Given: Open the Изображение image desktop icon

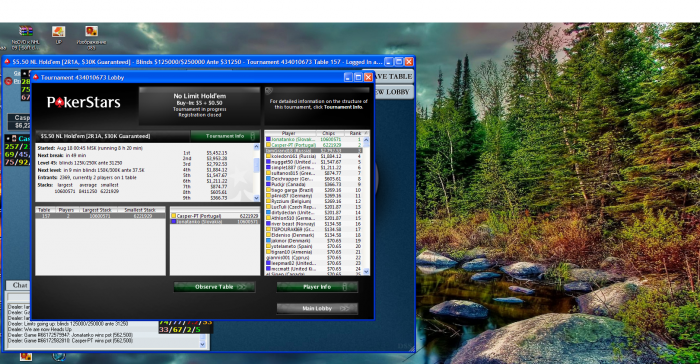Looking at the screenshot, I should coord(92,38).
